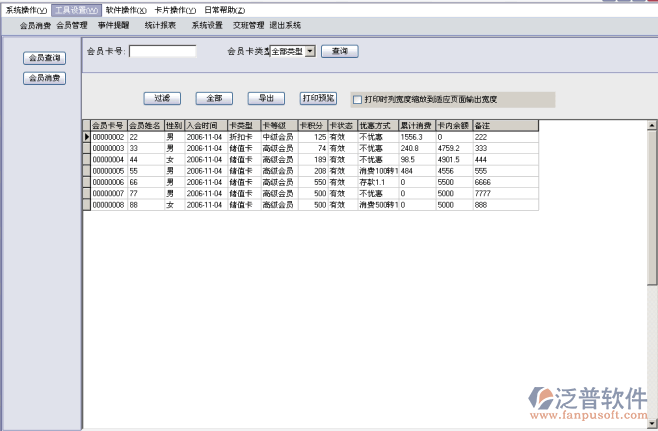658x431 pixels.
Task: Open 统计报表 from the toolbar
Action: tap(160, 25)
